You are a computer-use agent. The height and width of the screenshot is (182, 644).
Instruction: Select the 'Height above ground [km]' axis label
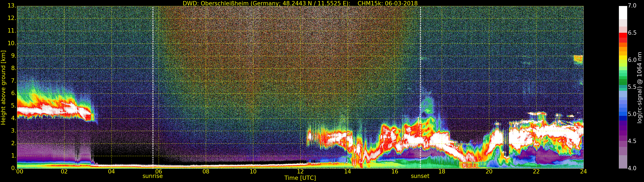[3, 88]
